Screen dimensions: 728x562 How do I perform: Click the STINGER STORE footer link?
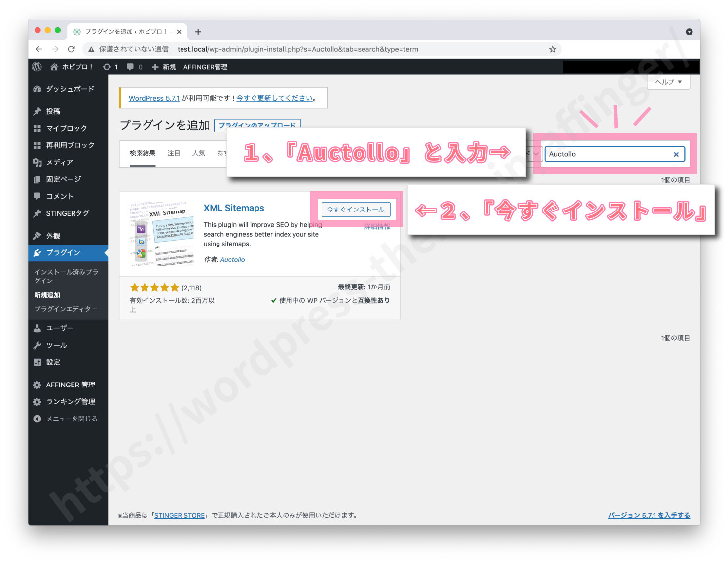180,515
